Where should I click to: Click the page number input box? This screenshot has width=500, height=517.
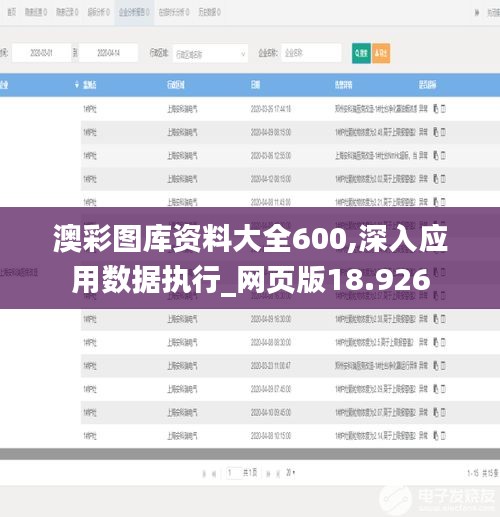tap(234, 473)
